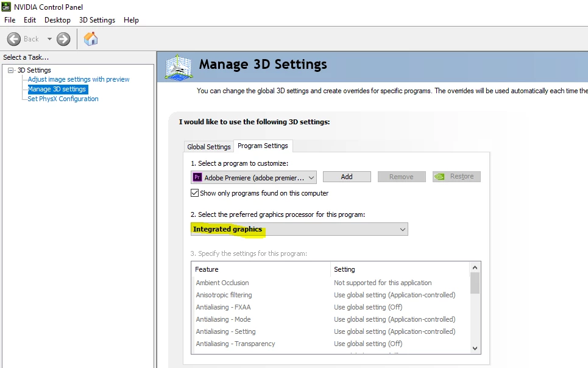Open preferred graphics processor dropdown

299,229
